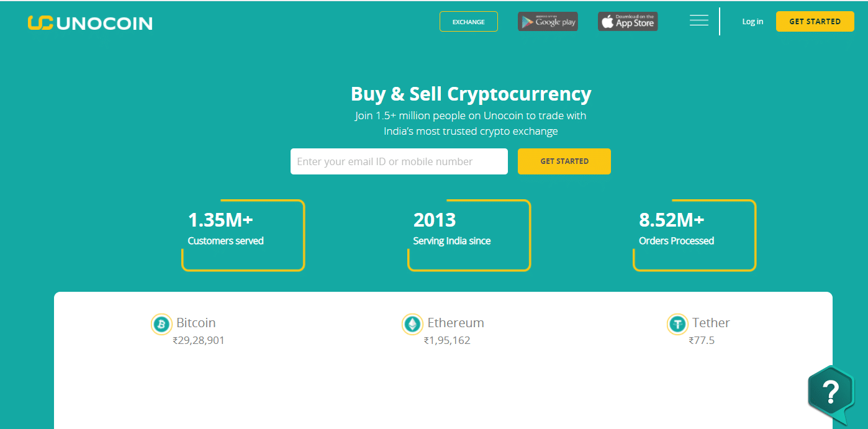Expand the hamburger navigation menu
Image resolution: width=868 pixels, height=429 pixels.
[x=698, y=20]
